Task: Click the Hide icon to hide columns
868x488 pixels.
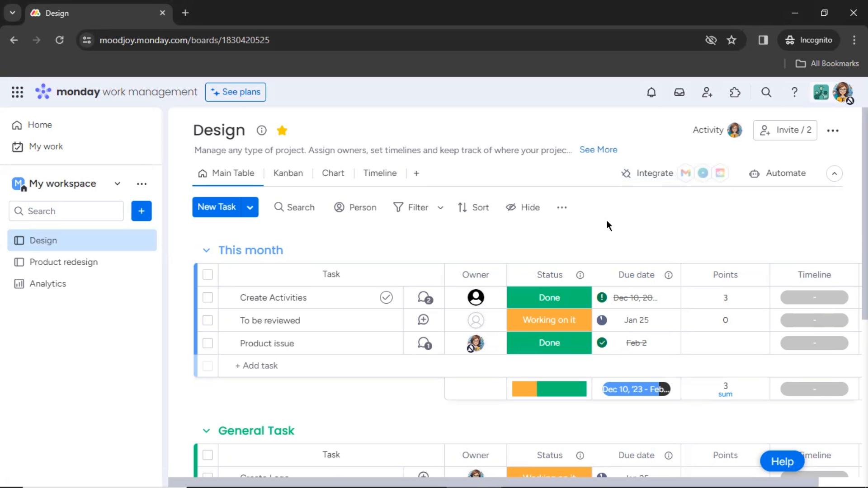Action: point(511,207)
